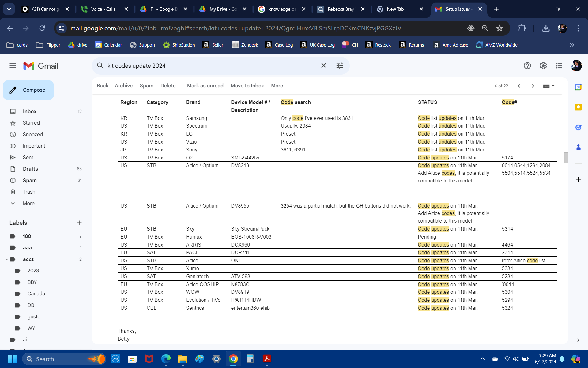This screenshot has width=588, height=368.
Task: View site information icon in address bar
Action: coord(62,28)
